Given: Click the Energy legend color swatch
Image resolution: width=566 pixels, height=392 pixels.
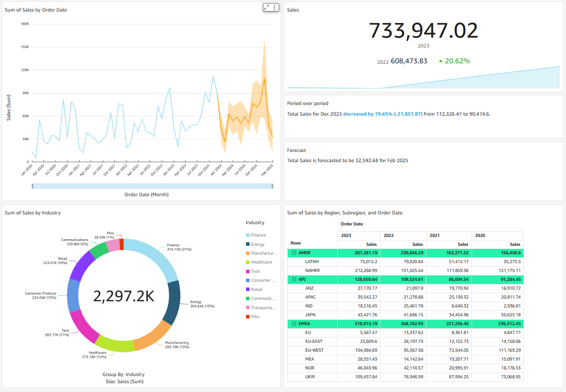Looking at the screenshot, I should click(247, 244).
